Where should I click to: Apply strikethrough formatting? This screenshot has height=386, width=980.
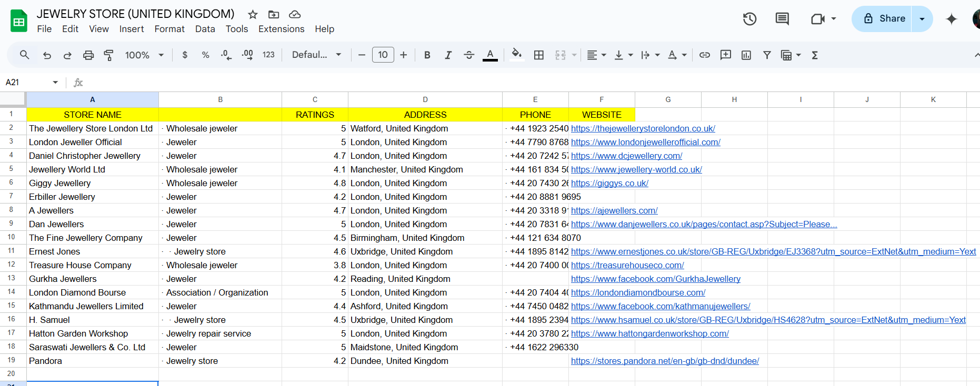[x=469, y=55]
